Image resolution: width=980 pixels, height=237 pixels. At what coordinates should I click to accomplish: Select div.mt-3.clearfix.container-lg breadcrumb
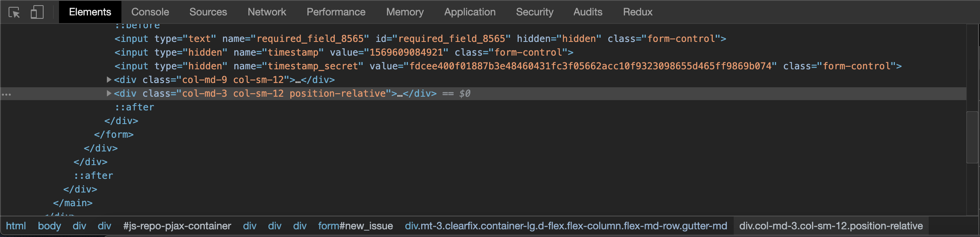pyautogui.click(x=566, y=226)
